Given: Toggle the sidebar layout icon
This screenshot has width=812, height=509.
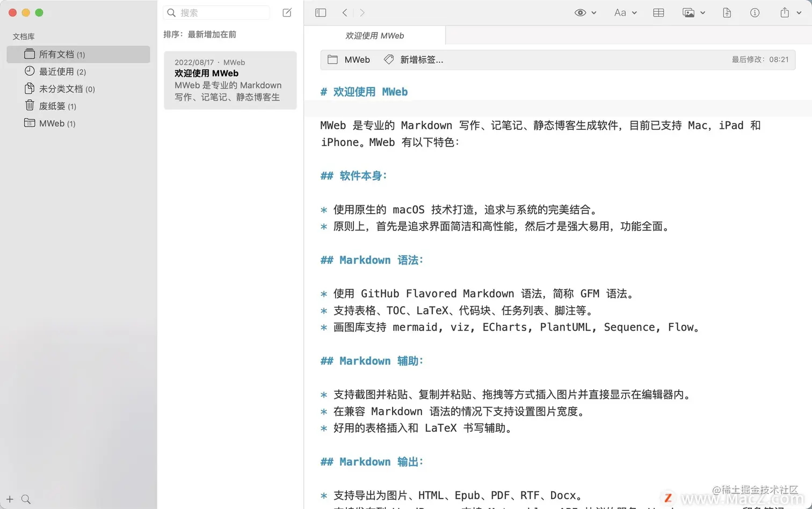Looking at the screenshot, I should pos(321,12).
